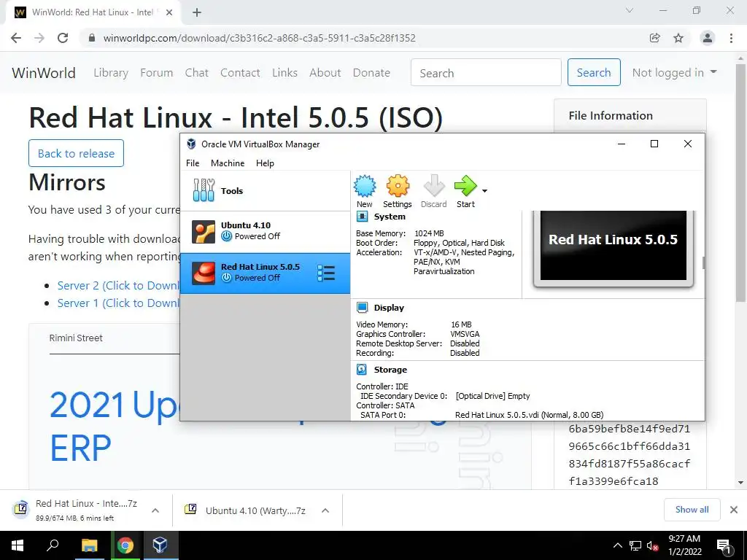The image size is (747, 560).
Task: Open the Start button dropdown arrow
Action: pyautogui.click(x=484, y=191)
